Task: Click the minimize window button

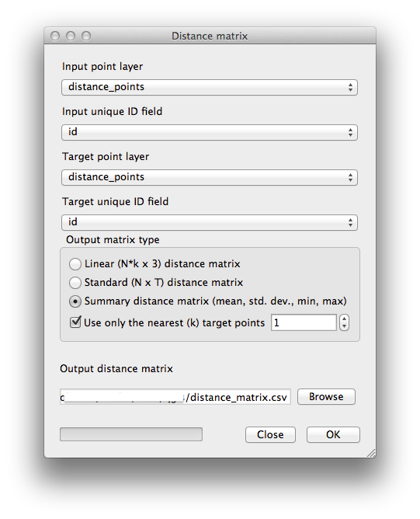Action: [71, 36]
